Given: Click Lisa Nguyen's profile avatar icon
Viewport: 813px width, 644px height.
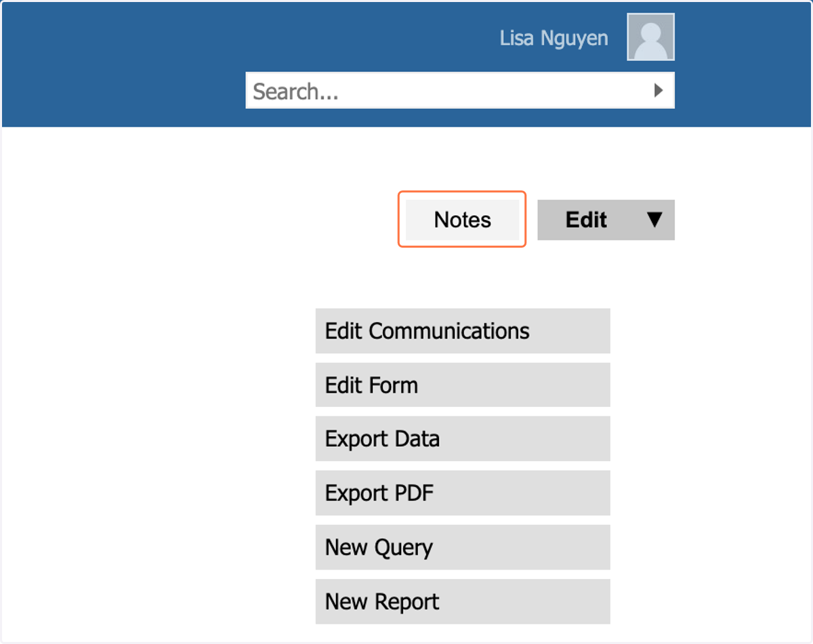Looking at the screenshot, I should click(x=650, y=37).
